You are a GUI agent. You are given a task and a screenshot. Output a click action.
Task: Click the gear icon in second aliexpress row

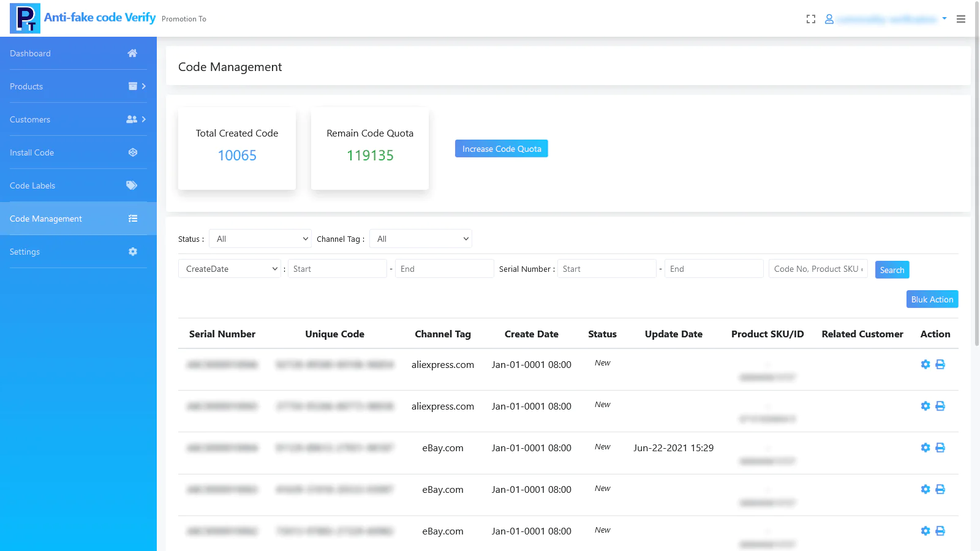(x=925, y=406)
